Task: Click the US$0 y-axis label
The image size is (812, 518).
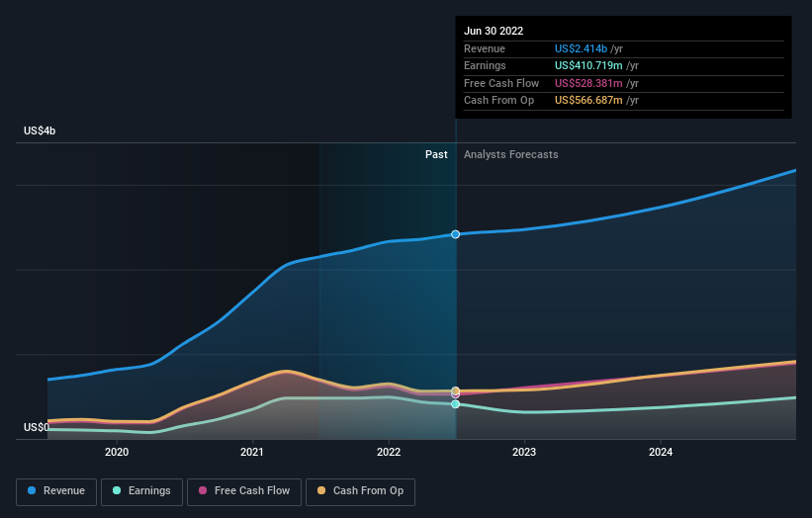Action: tap(37, 427)
